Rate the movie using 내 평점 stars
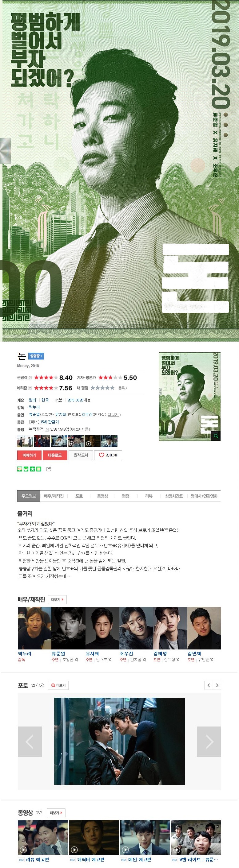 [x=102, y=388]
